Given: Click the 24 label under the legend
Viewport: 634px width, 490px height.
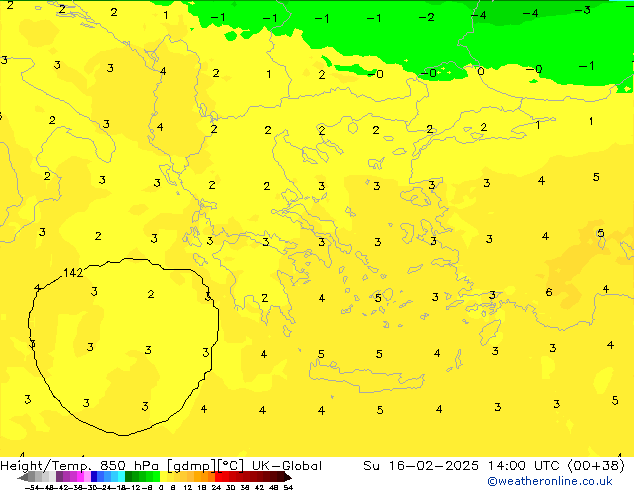Looking at the screenshot, I should [216, 487].
